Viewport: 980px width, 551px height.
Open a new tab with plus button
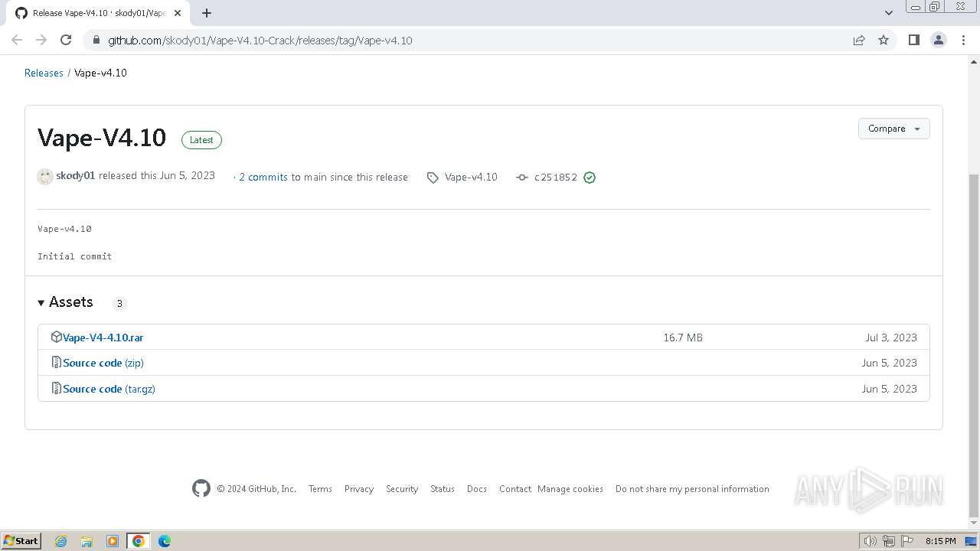pos(207,13)
